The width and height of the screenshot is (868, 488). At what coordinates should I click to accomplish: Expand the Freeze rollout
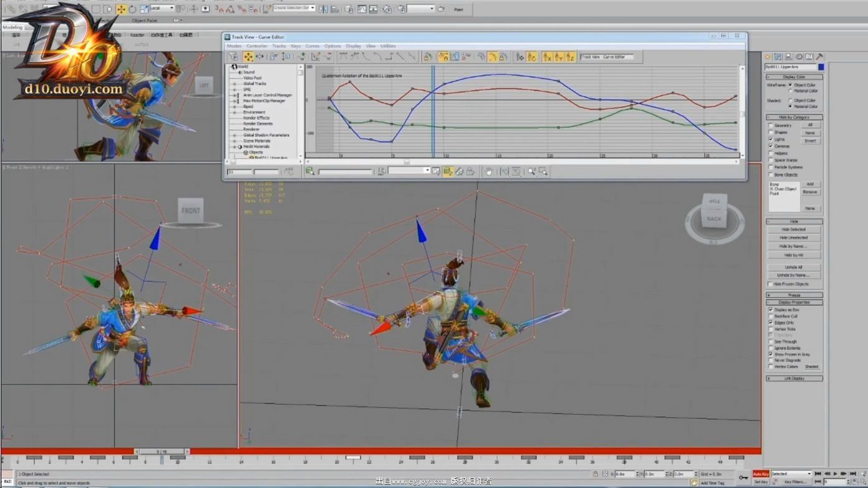794,295
